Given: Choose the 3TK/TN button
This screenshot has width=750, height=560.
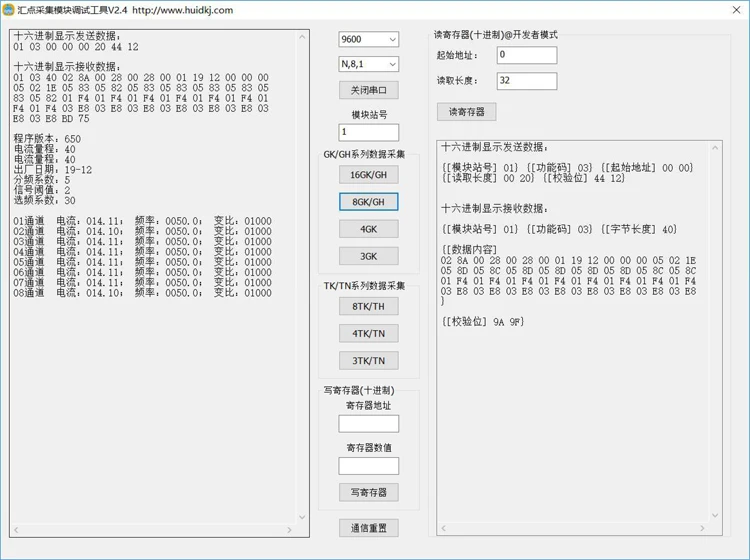Looking at the screenshot, I should click(368, 361).
